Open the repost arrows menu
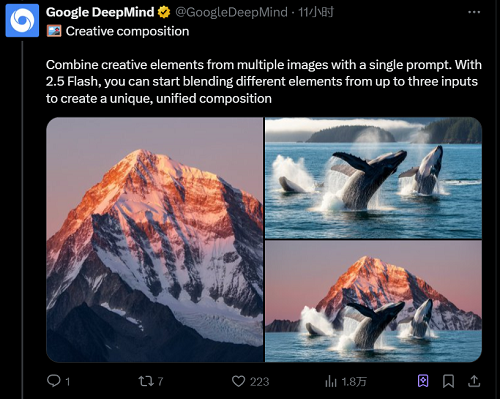This screenshot has width=500, height=399. [x=146, y=381]
